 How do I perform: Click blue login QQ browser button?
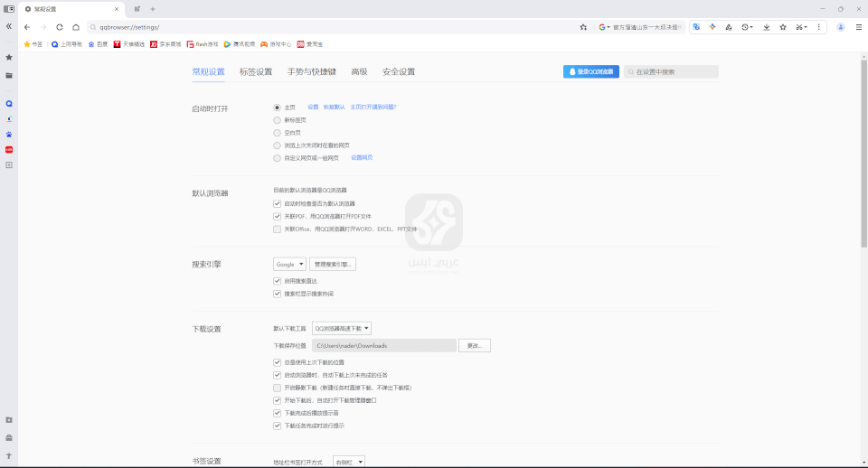pos(591,72)
